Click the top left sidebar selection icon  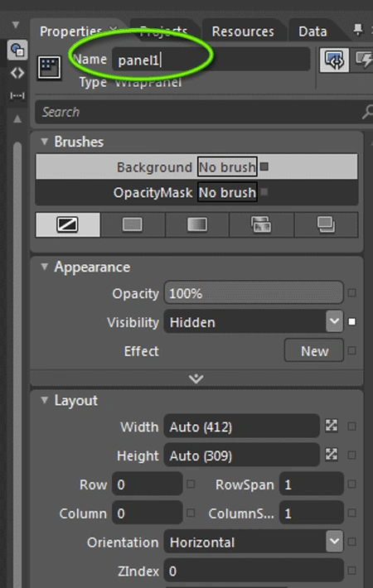point(17,50)
